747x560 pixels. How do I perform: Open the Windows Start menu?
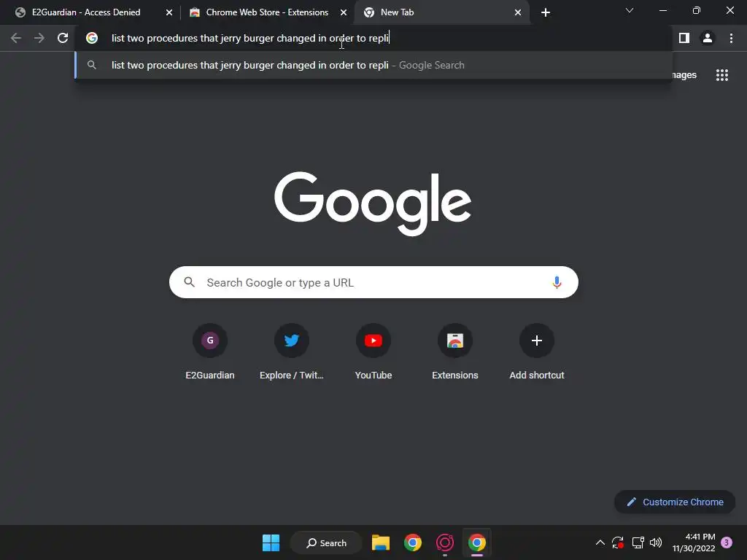tap(271, 542)
